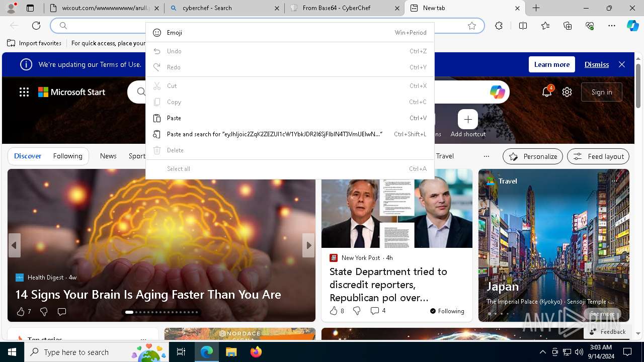Open Browser essentials heart icon
The image size is (644, 362).
pyautogui.click(x=590, y=26)
